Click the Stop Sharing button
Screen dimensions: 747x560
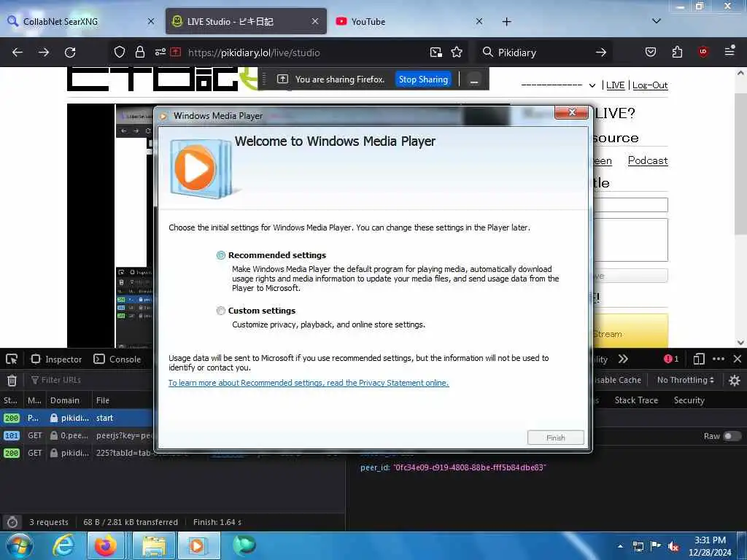point(423,79)
